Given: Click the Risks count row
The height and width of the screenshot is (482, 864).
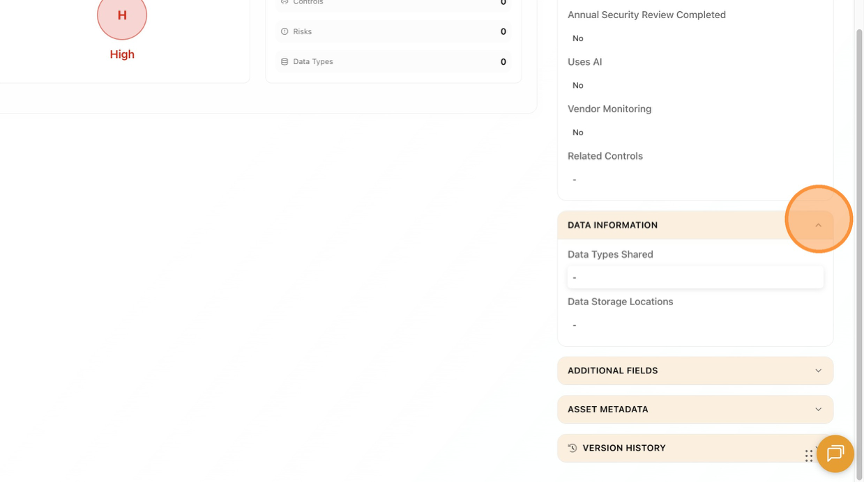Looking at the screenshot, I should point(393,32).
